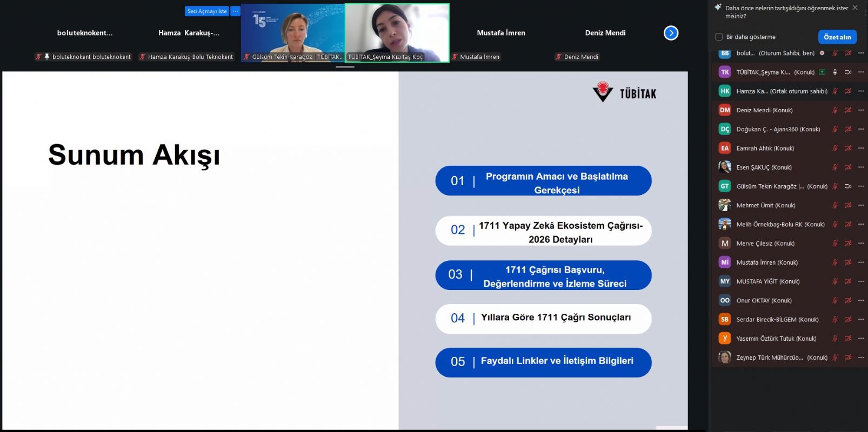Click muted mic icon for Melih Örnekbaş-Bolu RK
Screen dimensions: 868x432
click(x=835, y=224)
